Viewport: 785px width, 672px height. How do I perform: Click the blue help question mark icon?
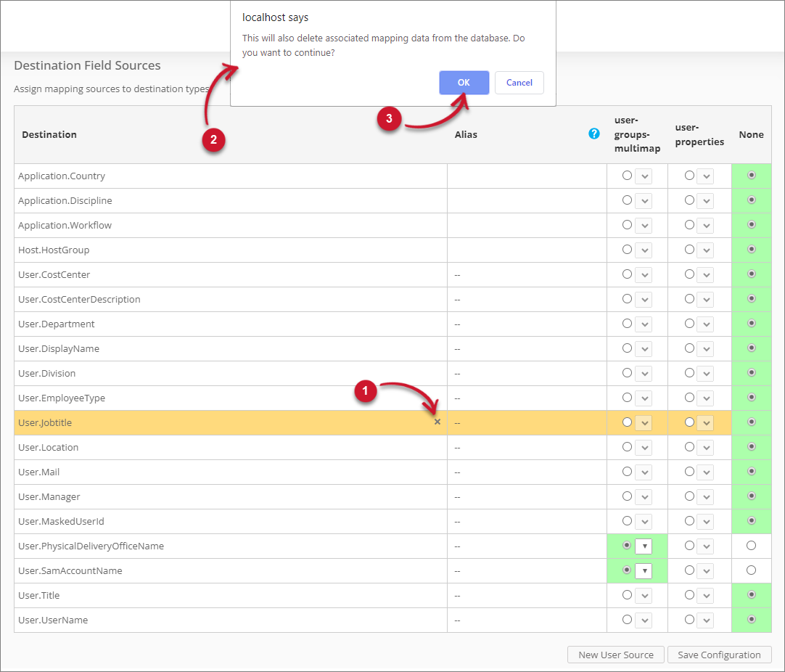click(594, 134)
